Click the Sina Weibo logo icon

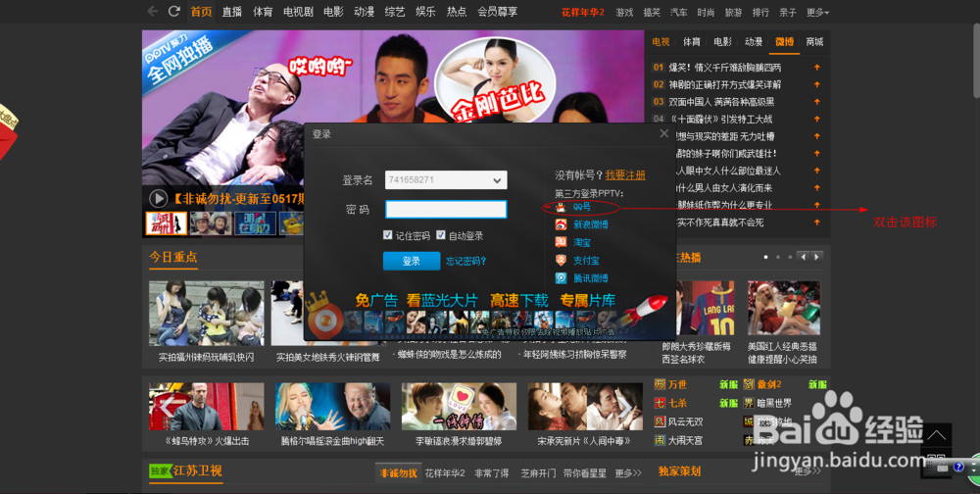click(x=561, y=224)
